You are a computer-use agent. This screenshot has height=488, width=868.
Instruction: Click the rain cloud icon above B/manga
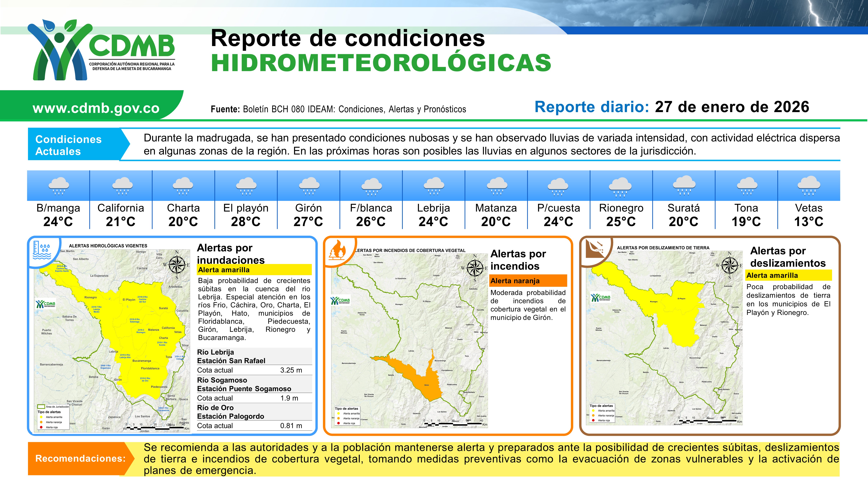tap(59, 186)
